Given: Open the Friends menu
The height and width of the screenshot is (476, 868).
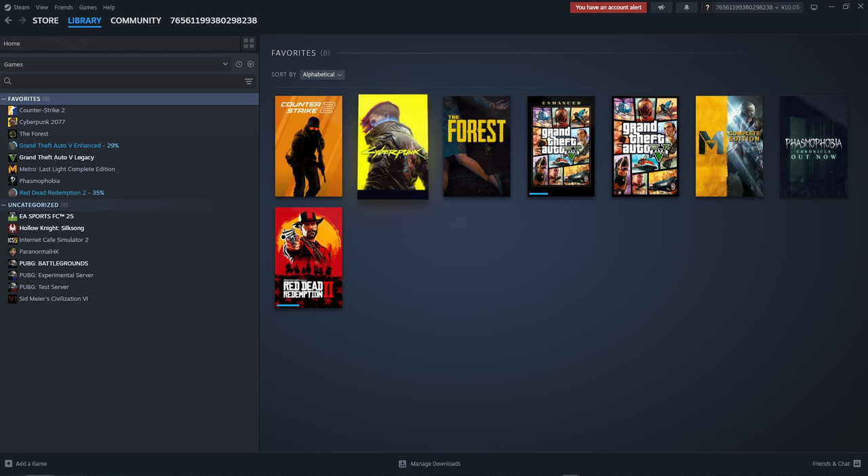Looking at the screenshot, I should [x=64, y=7].
